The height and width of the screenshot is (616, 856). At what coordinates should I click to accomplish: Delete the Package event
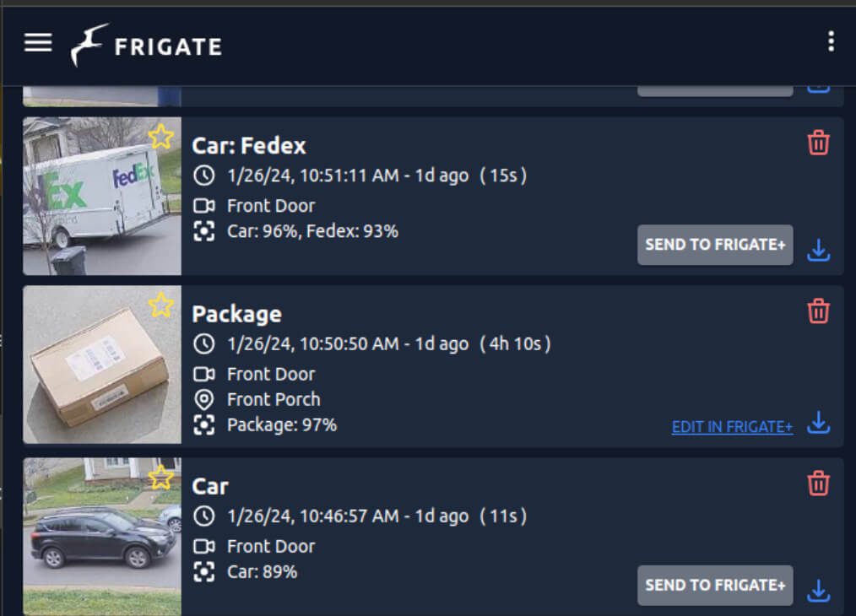[818, 311]
